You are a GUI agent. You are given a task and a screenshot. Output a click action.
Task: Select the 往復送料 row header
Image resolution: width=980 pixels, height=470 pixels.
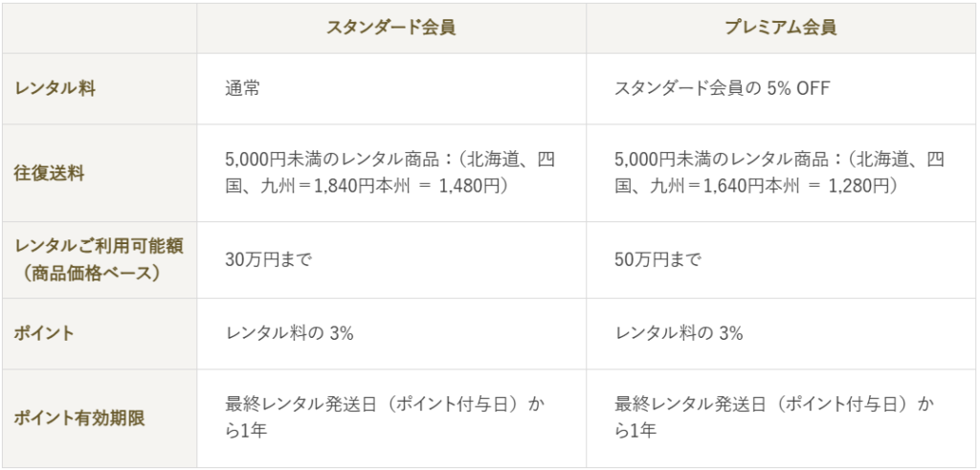point(50,173)
